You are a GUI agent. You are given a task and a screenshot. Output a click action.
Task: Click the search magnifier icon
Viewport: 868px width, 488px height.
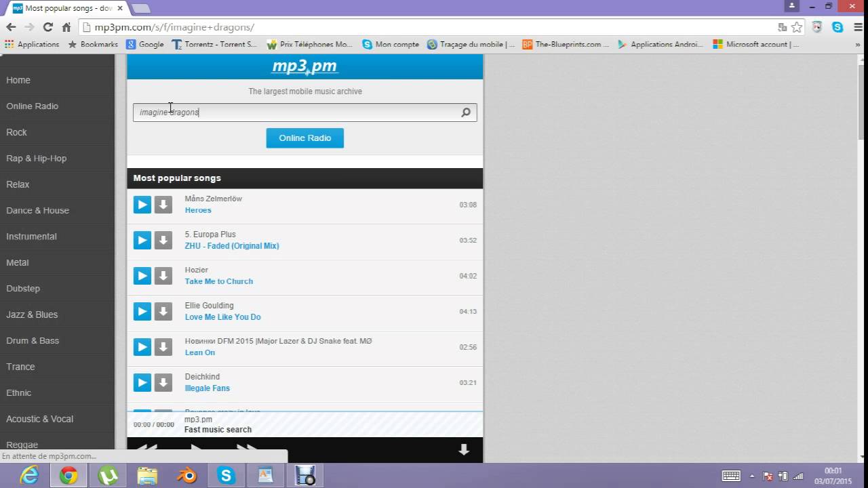(466, 113)
